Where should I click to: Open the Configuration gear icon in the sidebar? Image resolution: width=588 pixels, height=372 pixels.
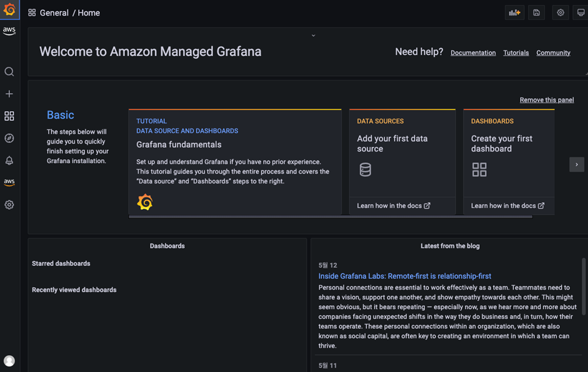pos(9,205)
